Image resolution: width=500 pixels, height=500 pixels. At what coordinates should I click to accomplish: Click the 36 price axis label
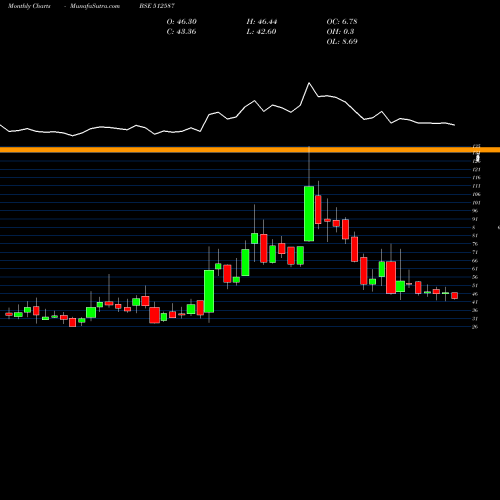(x=475, y=310)
